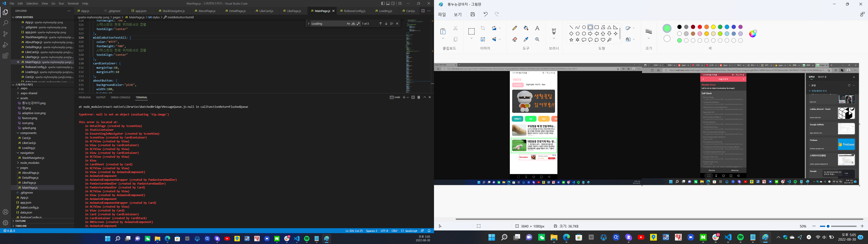Screen dimensions: 868x244
Task: Choose the five-point star shape in Paint
Action: (571, 40)
